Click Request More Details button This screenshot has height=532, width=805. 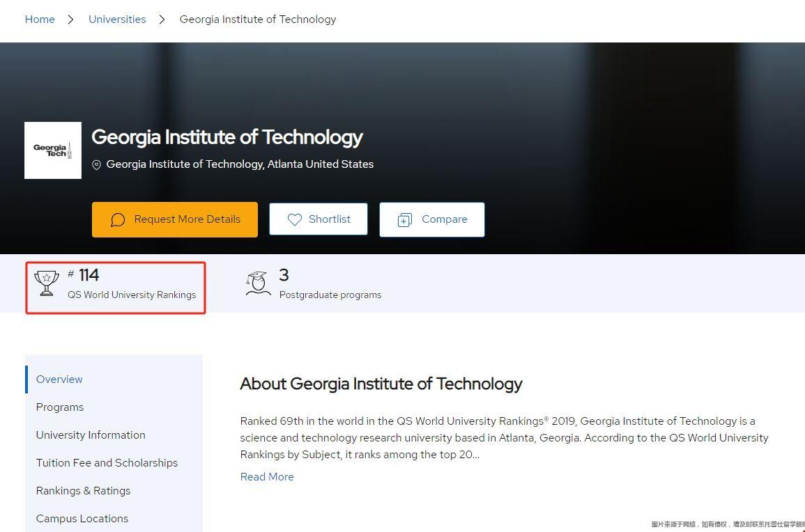pyautogui.click(x=174, y=219)
